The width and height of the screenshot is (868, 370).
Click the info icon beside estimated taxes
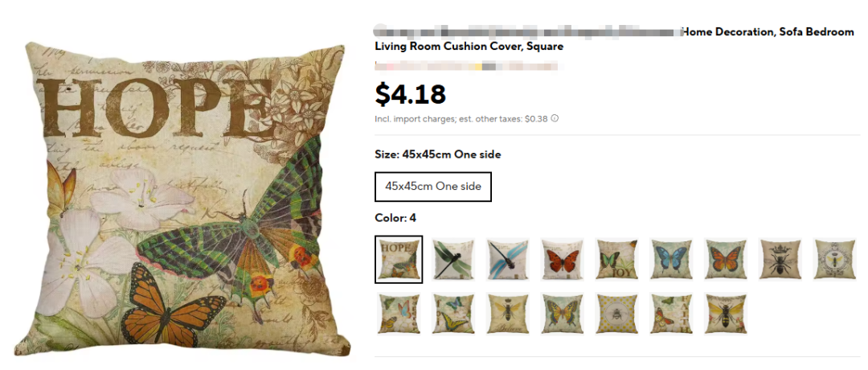[555, 118]
